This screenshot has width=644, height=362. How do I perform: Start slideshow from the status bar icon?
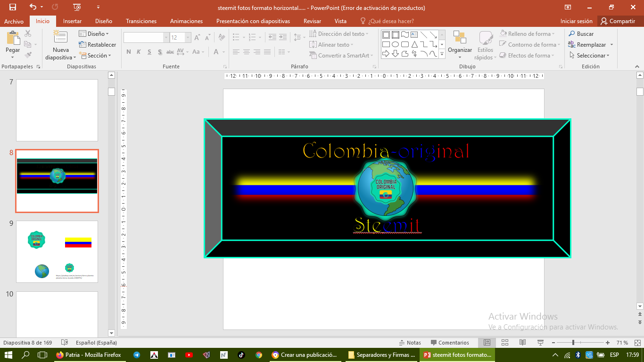pos(540,343)
